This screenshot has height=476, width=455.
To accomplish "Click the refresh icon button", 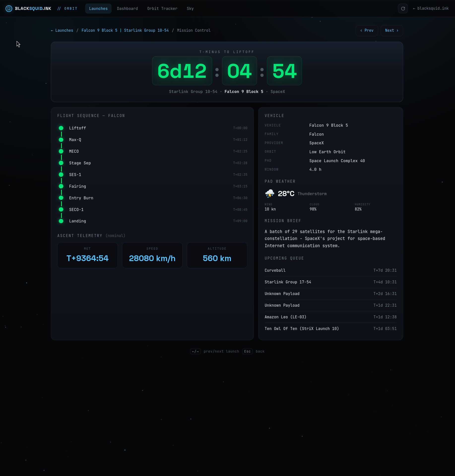I will (403, 9).
